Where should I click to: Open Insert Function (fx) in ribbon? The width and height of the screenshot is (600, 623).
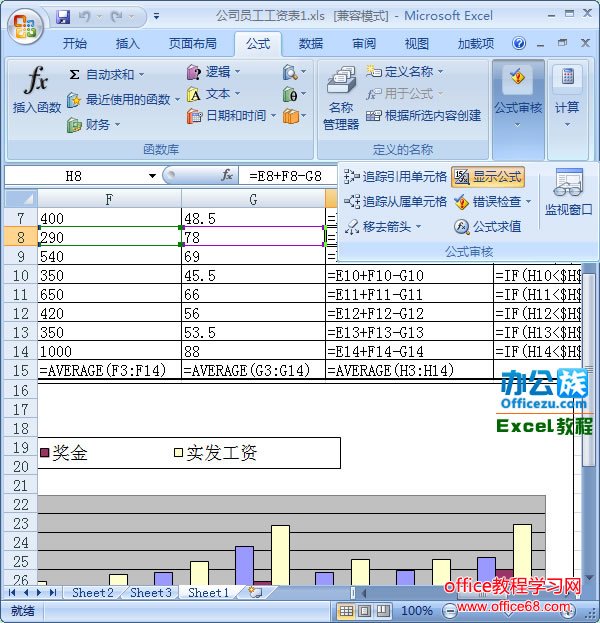(37, 91)
